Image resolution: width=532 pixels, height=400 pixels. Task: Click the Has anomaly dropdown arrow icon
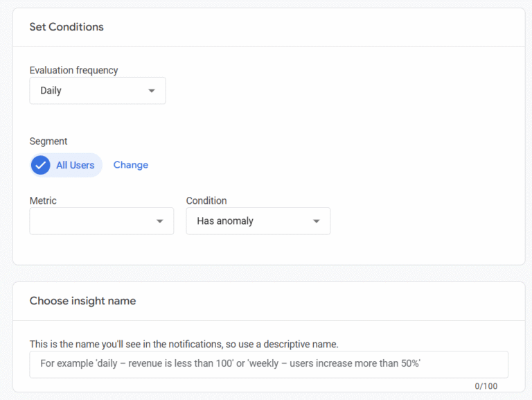[x=317, y=221]
